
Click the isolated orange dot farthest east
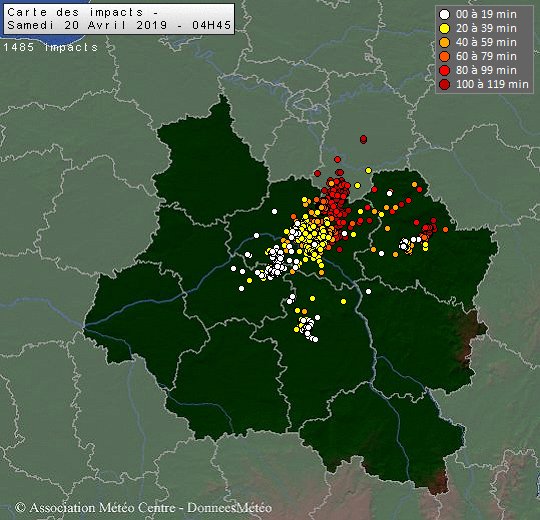pyautogui.click(x=446, y=229)
